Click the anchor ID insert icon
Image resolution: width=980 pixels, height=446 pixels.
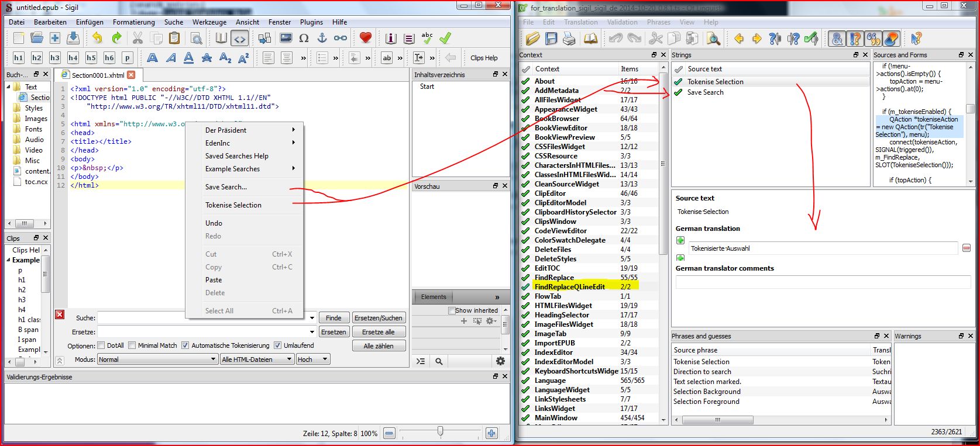click(322, 38)
